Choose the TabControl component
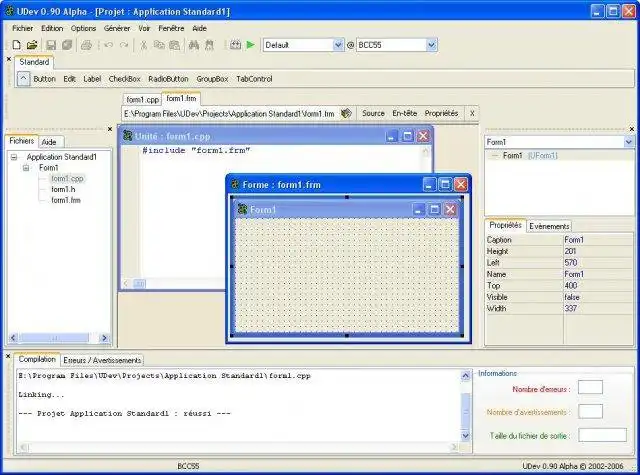The width and height of the screenshot is (640, 475). pos(254,79)
